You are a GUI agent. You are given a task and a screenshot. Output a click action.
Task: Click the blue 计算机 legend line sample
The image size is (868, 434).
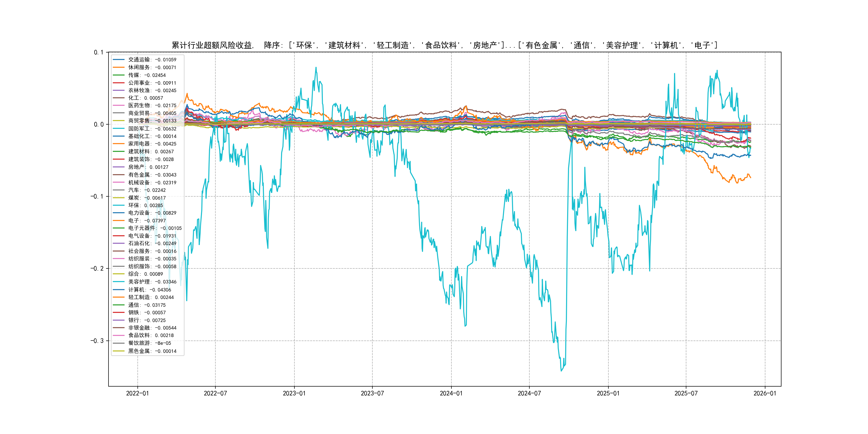pyautogui.click(x=119, y=290)
